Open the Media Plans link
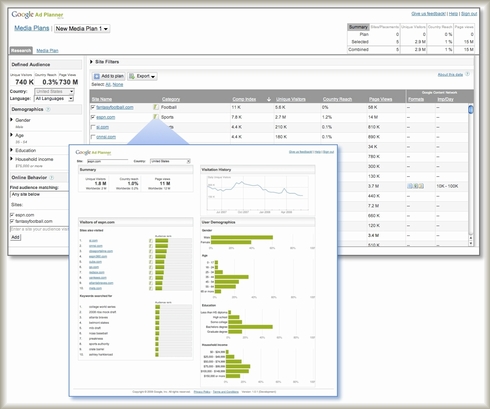The image size is (490, 409). click(32, 28)
